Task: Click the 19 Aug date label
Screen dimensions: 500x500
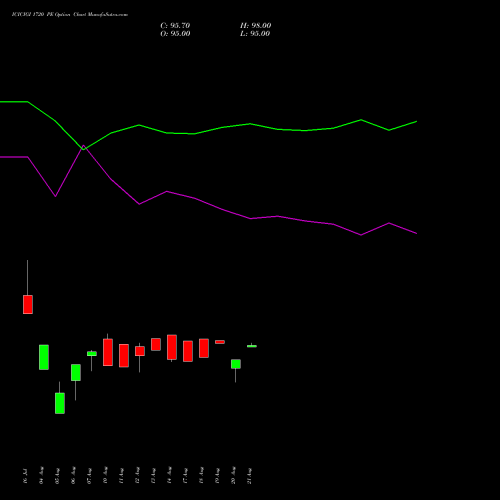Action: (217, 476)
